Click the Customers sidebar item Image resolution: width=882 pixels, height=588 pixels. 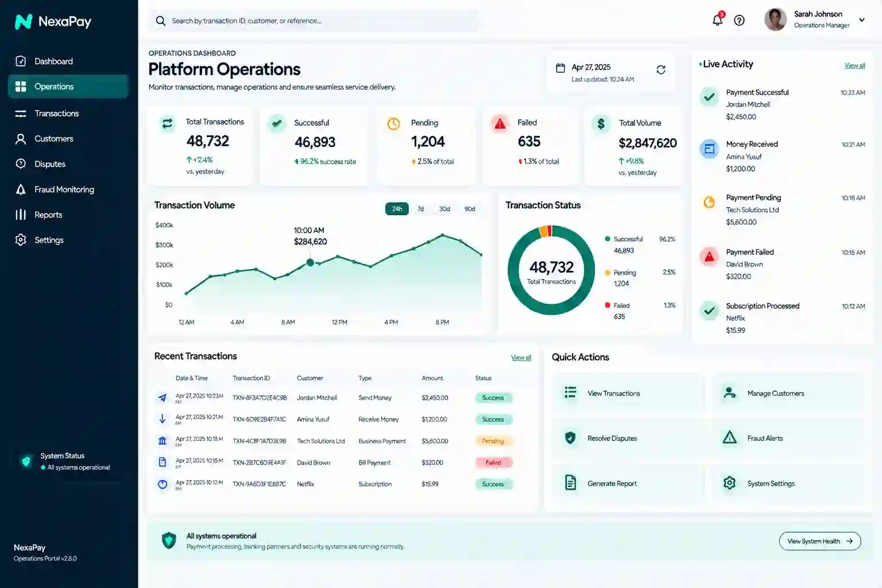[x=68, y=139]
